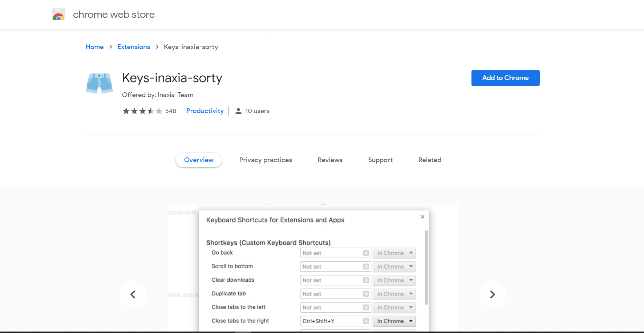The width and height of the screenshot is (644, 333).
Task: Go to Home breadcrumb link
Action: point(95,47)
